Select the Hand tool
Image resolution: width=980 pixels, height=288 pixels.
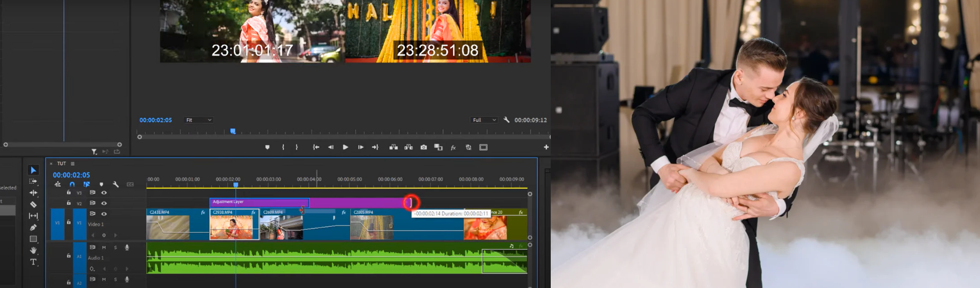(x=33, y=250)
